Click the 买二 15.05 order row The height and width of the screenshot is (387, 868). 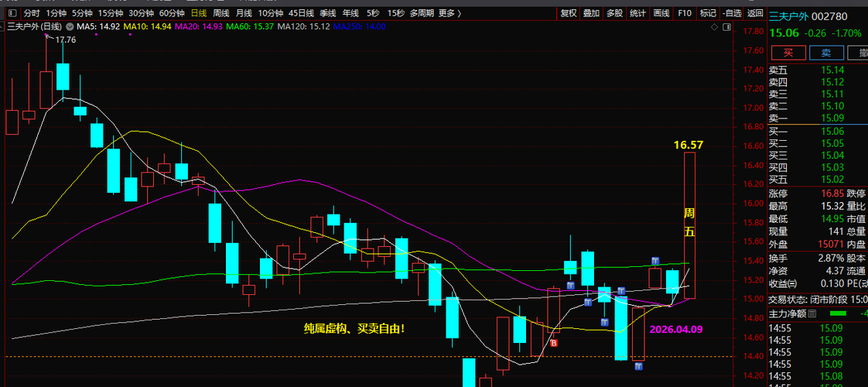tap(818, 143)
